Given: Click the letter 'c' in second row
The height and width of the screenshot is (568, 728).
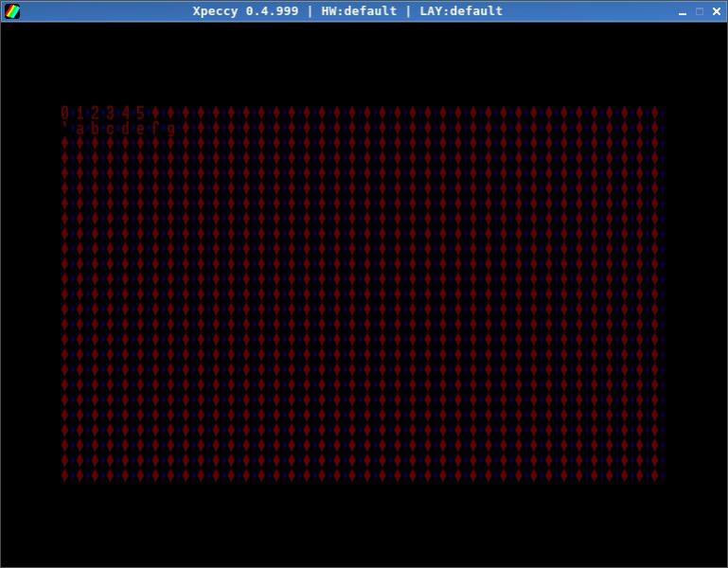Looking at the screenshot, I should 111,129.
